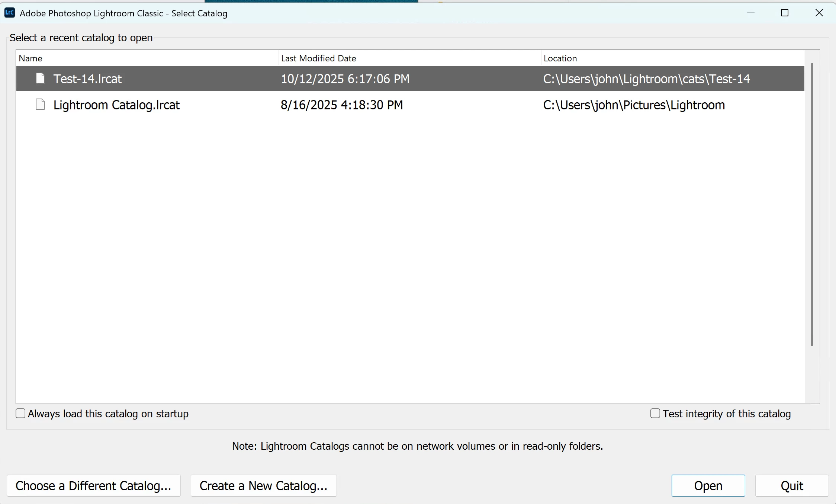Maximize the Select Catalog window
The width and height of the screenshot is (836, 504).
(x=784, y=13)
